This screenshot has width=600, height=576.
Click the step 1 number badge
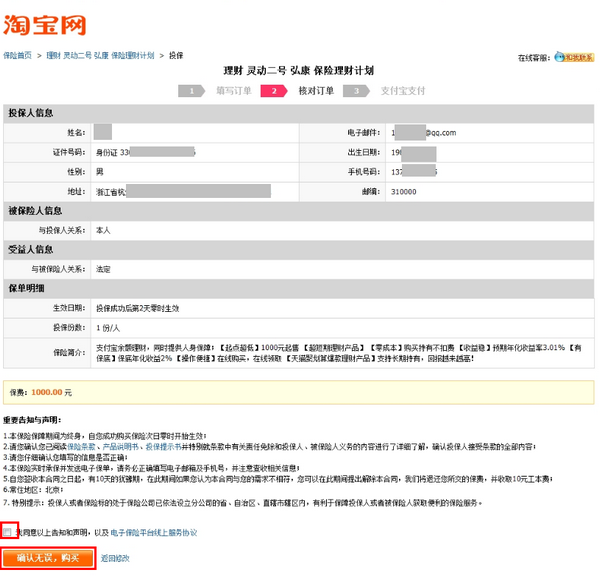pos(192,91)
